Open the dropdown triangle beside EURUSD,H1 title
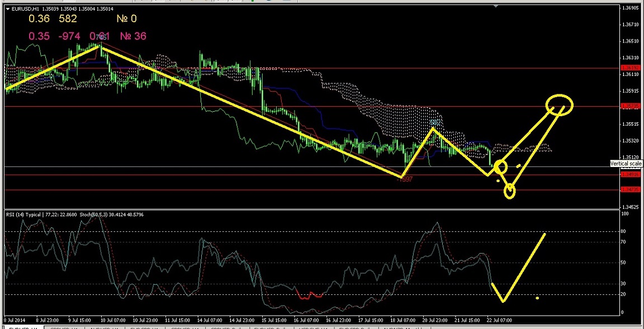This screenshot has height=329, width=644. click(x=7, y=9)
